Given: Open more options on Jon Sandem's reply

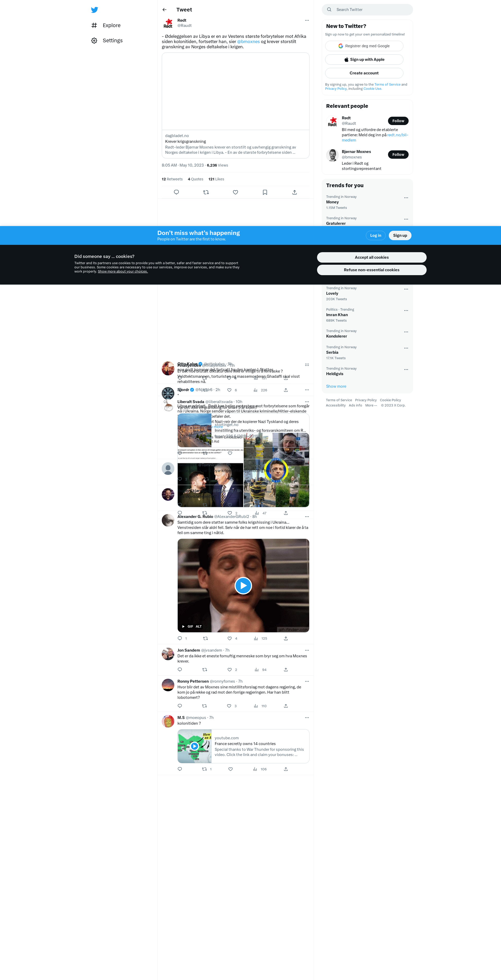Looking at the screenshot, I should 307,651.
